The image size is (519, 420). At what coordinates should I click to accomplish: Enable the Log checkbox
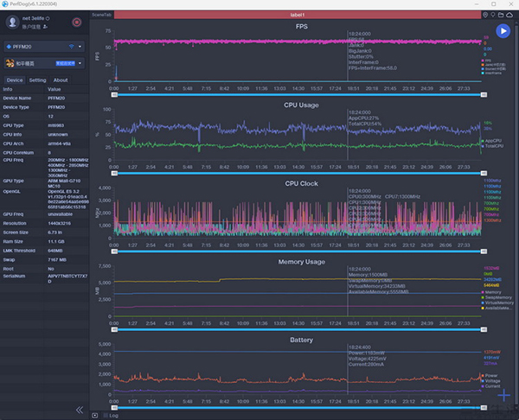pyautogui.click(x=106, y=416)
